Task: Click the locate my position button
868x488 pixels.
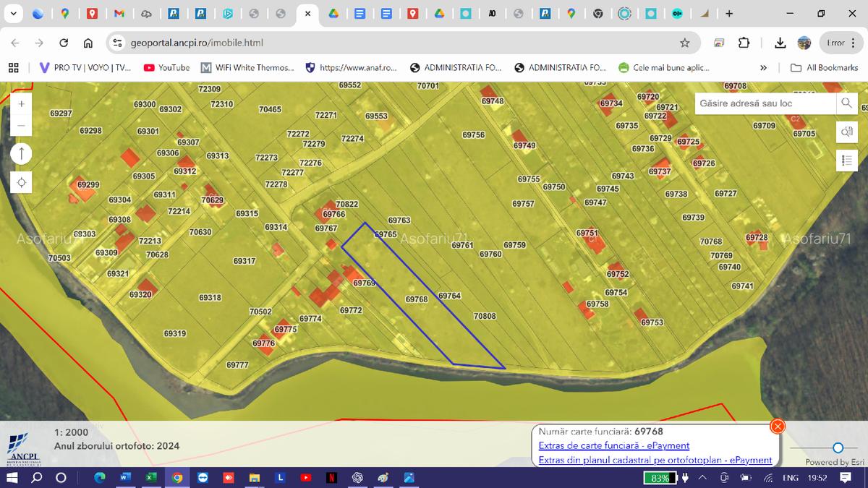Action: click(21, 182)
